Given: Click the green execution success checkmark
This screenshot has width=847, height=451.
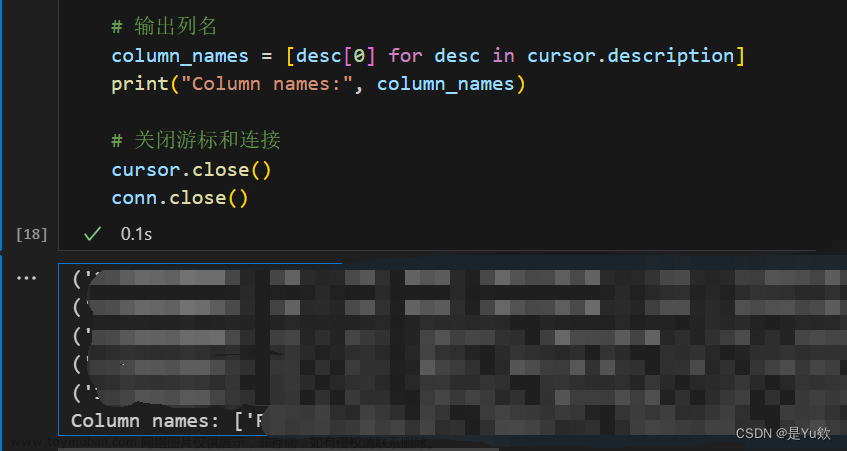Looking at the screenshot, I should tap(92, 234).
